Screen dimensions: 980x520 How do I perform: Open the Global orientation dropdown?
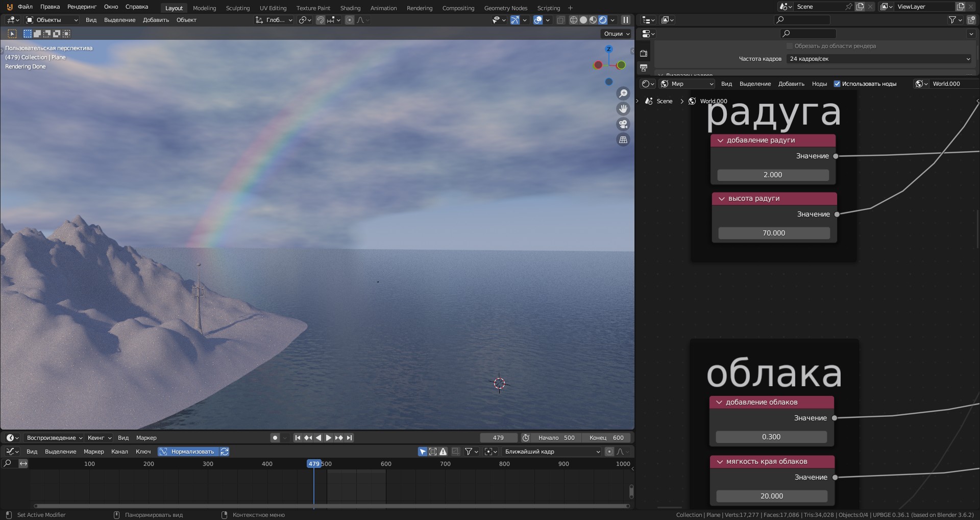[x=274, y=20]
